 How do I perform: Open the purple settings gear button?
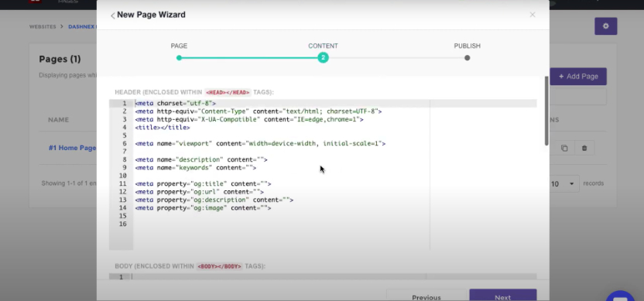coord(606,26)
